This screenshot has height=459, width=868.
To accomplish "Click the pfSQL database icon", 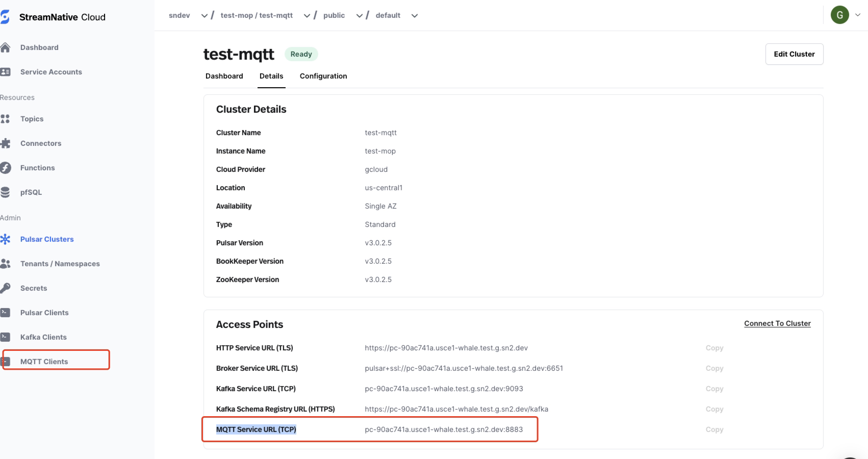I will [x=5, y=192].
